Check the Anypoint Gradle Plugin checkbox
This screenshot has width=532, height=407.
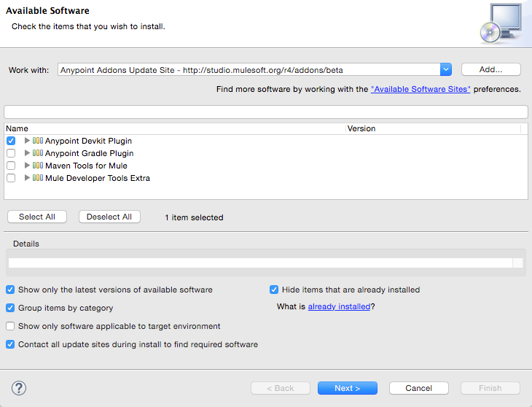click(x=11, y=153)
